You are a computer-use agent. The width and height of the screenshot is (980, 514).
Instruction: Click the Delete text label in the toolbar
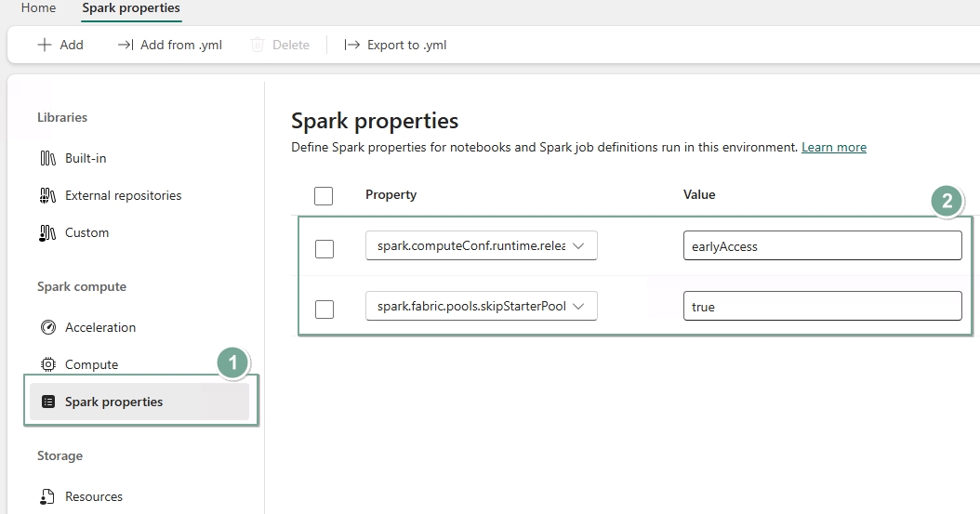(291, 45)
